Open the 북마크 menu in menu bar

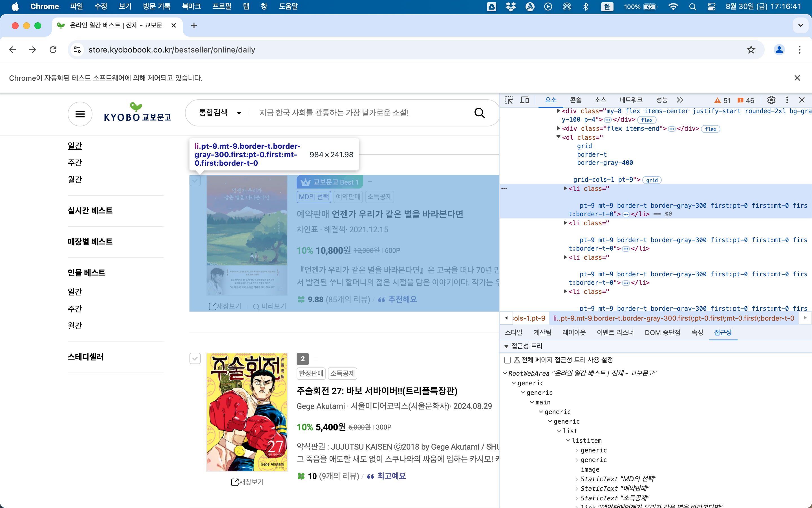point(191,7)
